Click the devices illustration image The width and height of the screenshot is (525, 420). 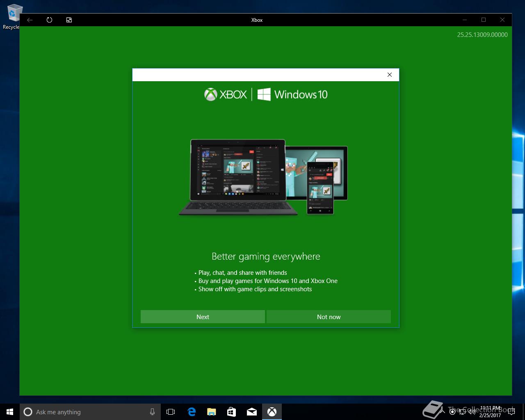(263, 177)
